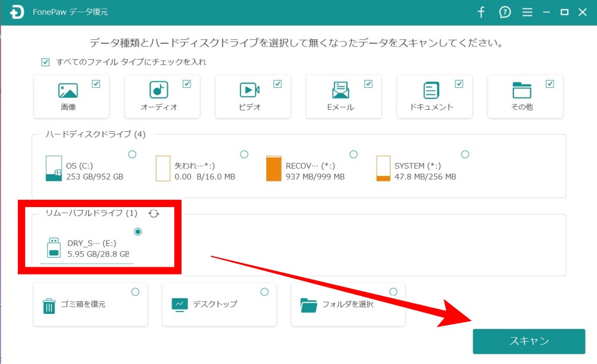This screenshot has width=597, height=364.
Task: Select the OS (C:) radio button
Action: click(132, 154)
